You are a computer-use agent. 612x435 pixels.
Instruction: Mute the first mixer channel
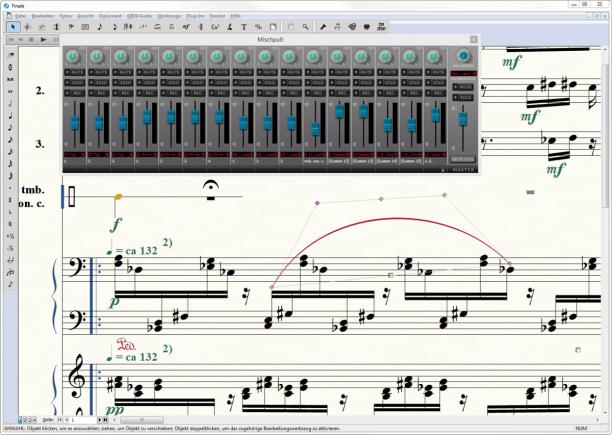click(75, 73)
